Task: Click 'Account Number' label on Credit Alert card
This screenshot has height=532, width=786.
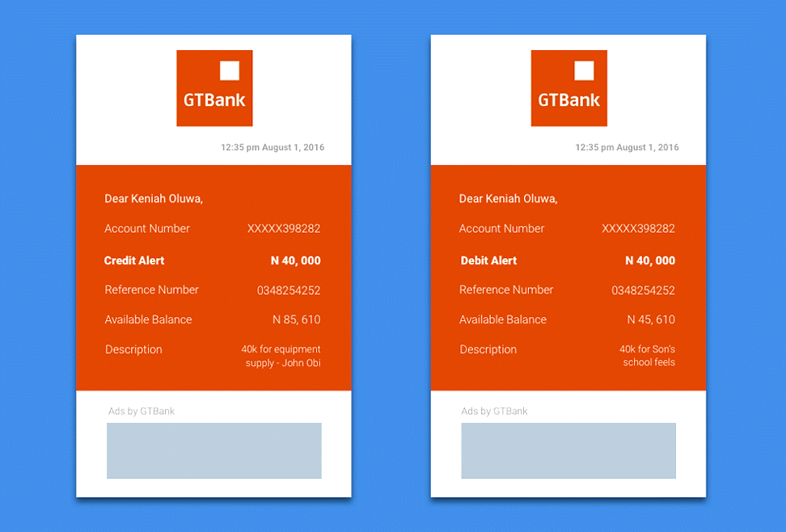Action: (147, 229)
